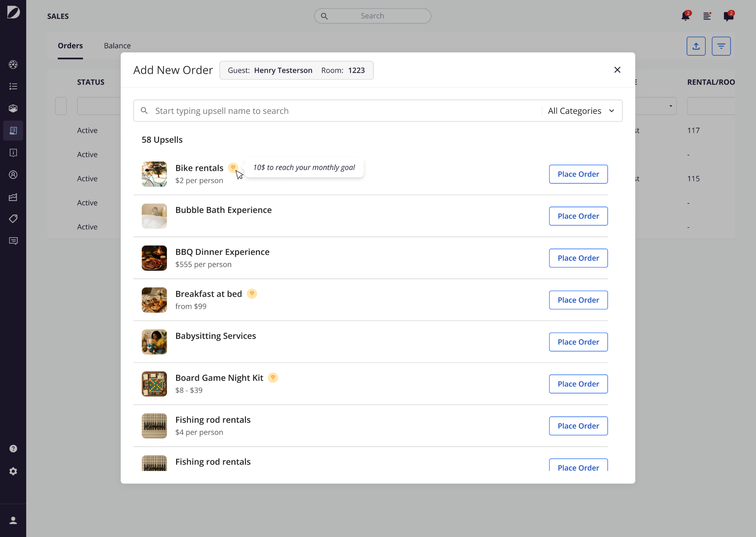Open the filter icon button
756x537 pixels.
point(721,46)
